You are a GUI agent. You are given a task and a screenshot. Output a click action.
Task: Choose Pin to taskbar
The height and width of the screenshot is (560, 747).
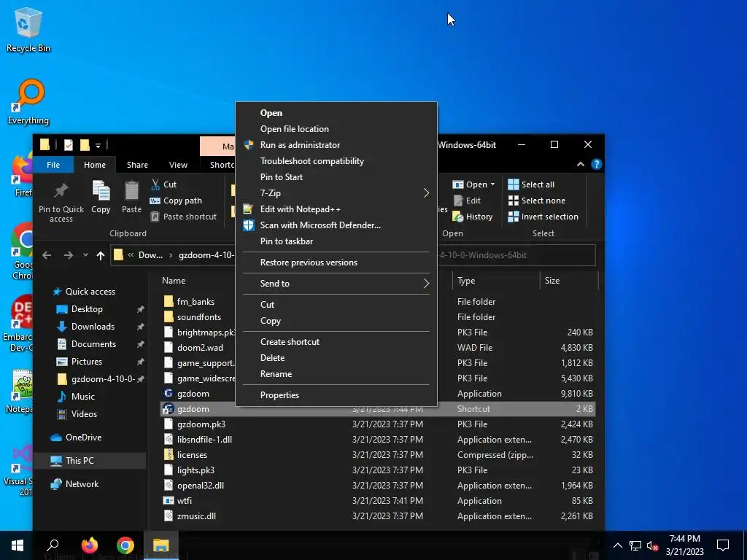[x=336, y=241]
